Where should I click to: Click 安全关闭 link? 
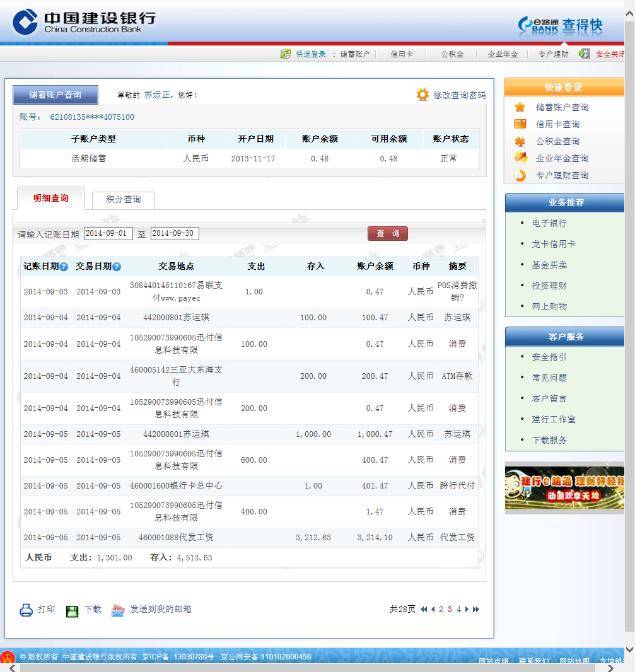[610, 54]
